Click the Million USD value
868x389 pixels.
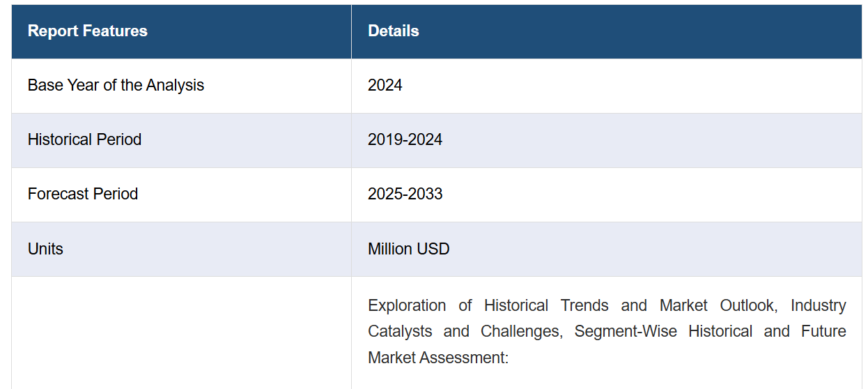point(408,249)
